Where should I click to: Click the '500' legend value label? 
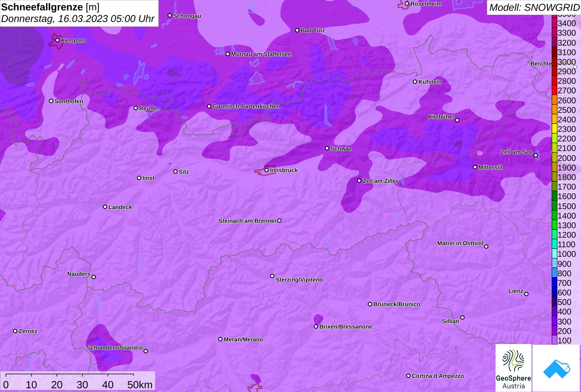point(564,302)
